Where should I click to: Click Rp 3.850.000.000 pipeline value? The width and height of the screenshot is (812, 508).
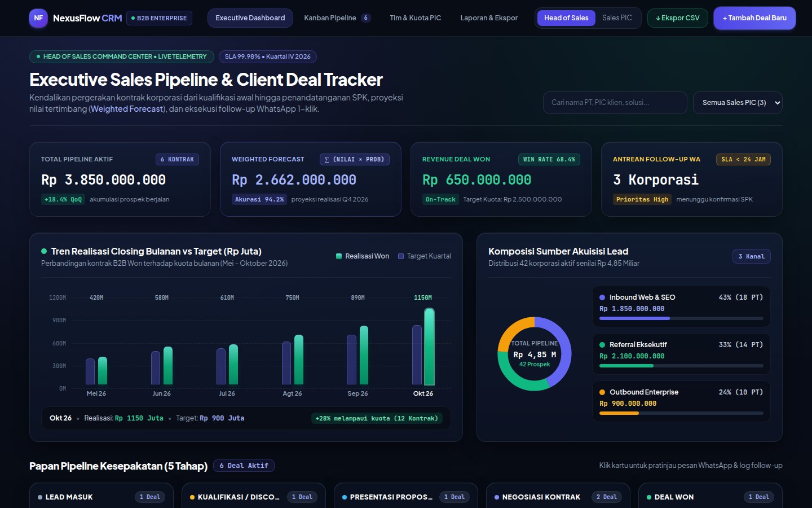(103, 180)
